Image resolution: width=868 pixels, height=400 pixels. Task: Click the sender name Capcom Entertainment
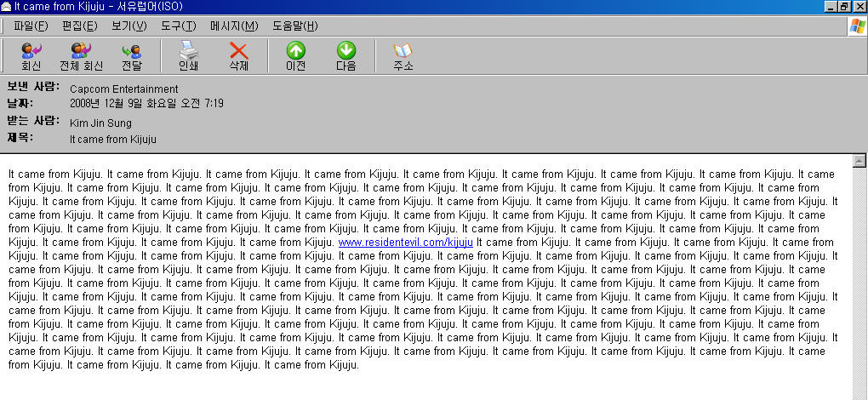pos(123,89)
